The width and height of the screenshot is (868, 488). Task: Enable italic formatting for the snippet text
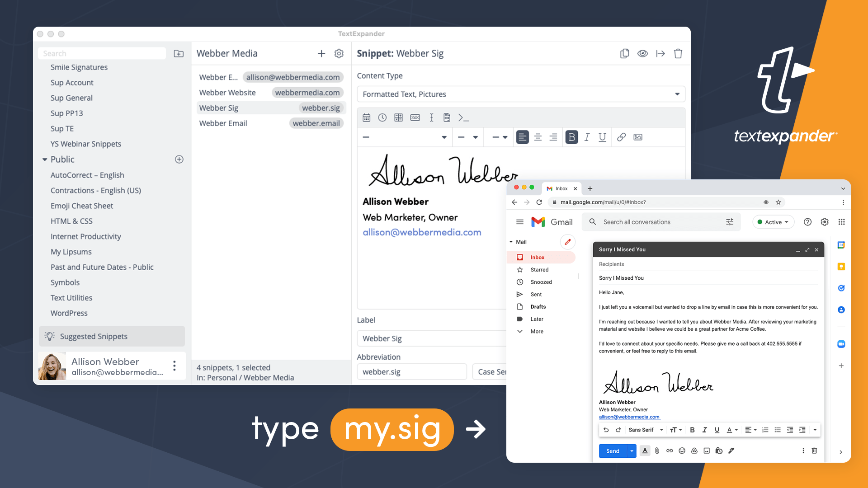587,137
